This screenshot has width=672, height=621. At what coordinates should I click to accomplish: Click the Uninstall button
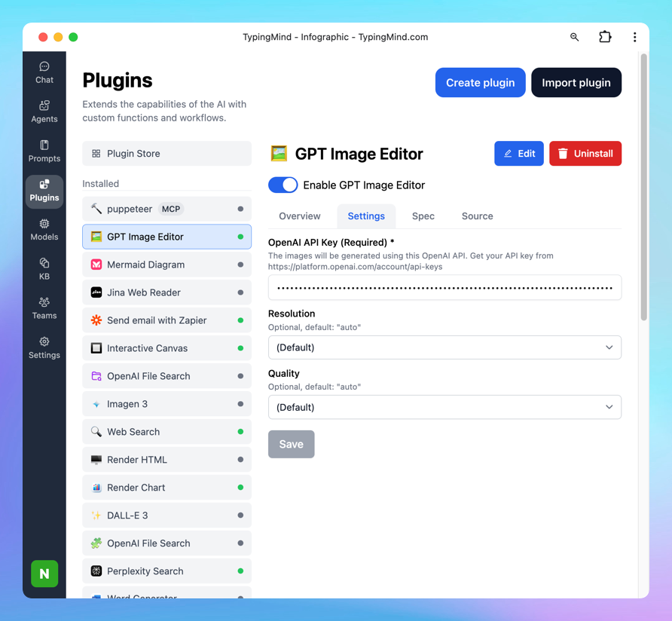point(585,154)
